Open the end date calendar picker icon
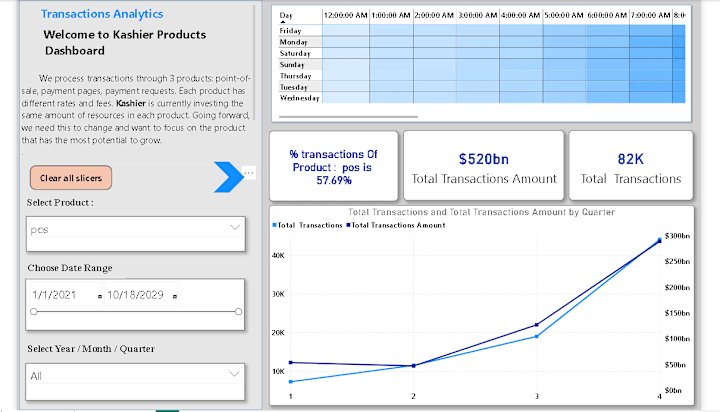 pos(174,297)
